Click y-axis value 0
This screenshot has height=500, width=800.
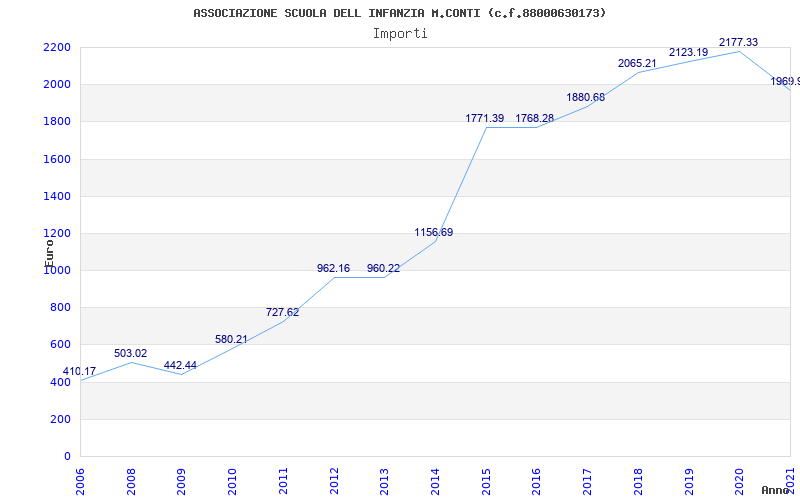tap(67, 457)
